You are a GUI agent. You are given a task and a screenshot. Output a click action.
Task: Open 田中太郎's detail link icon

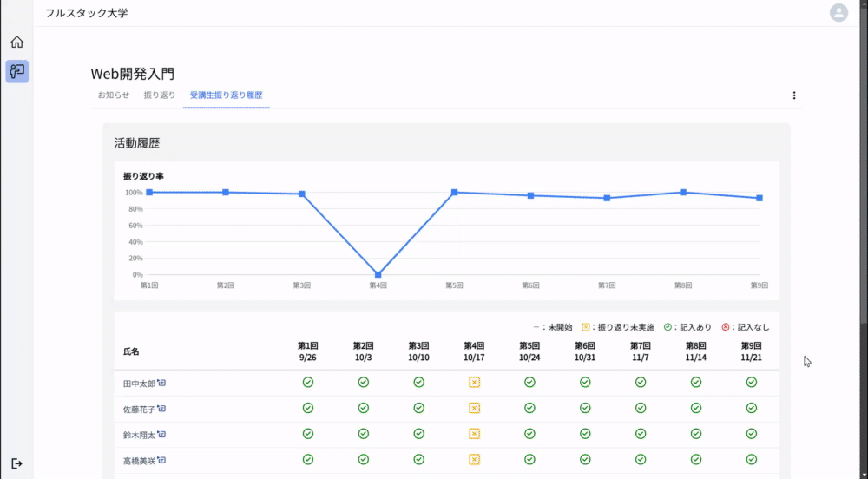[161, 383]
